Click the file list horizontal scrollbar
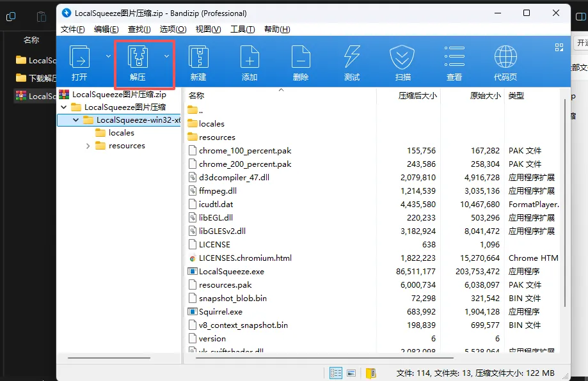This screenshot has height=381, width=588. [x=324, y=358]
